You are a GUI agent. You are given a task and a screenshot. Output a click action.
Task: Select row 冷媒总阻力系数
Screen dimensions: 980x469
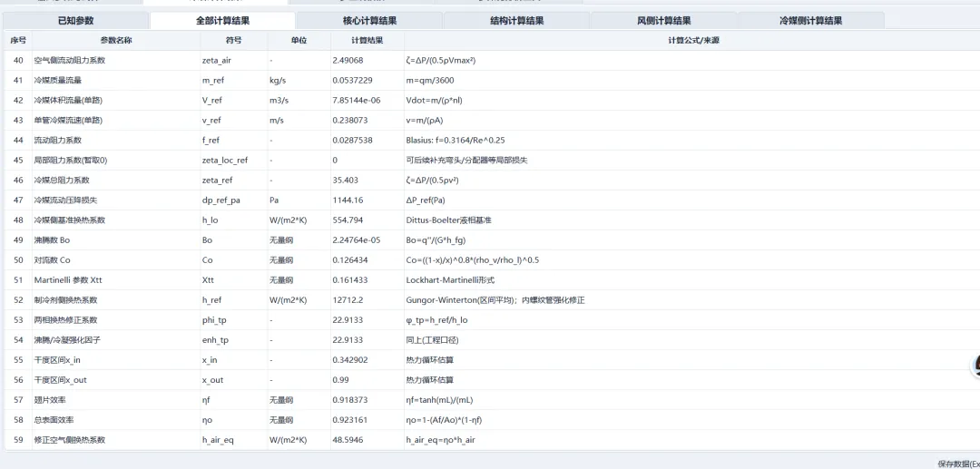[x=491, y=181]
